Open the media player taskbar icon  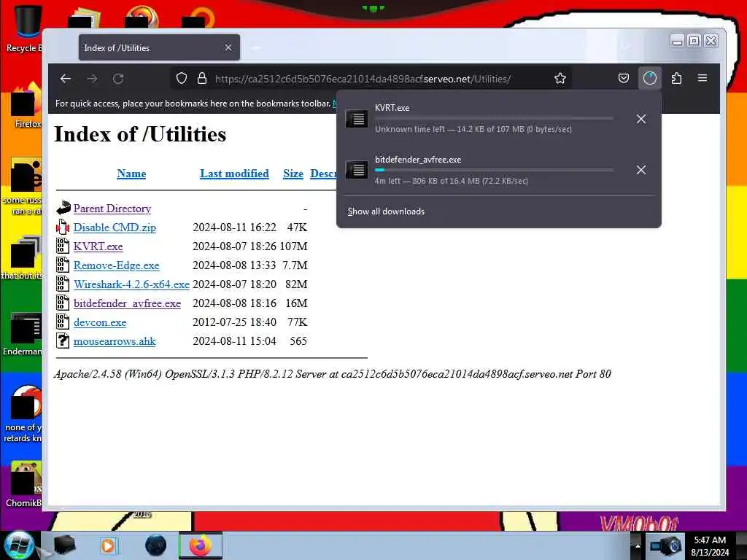(108, 545)
